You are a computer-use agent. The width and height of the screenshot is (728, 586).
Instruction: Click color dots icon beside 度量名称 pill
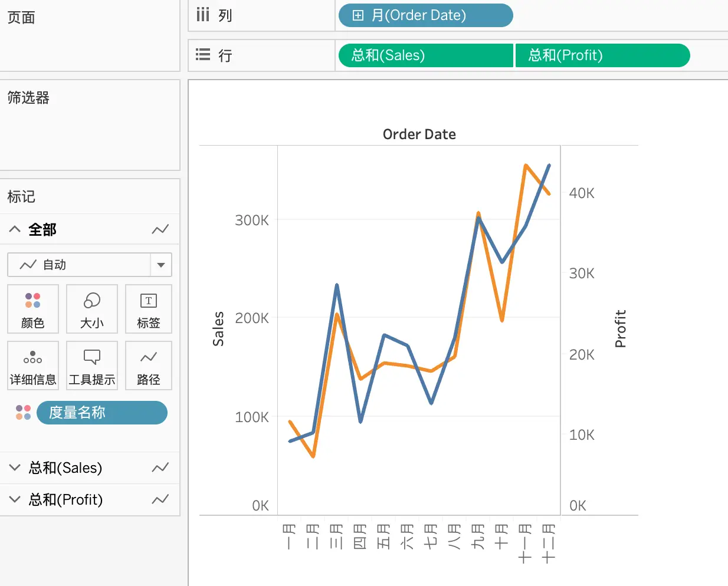tap(24, 412)
